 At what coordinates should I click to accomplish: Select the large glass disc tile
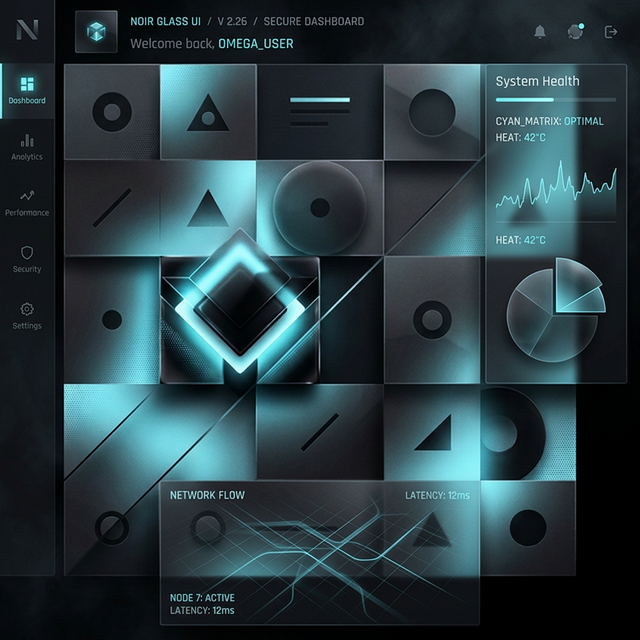(320, 207)
